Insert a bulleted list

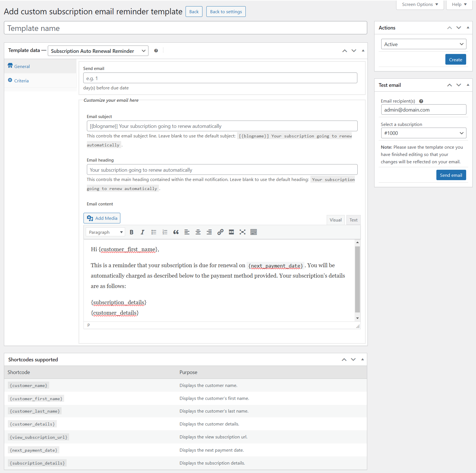pyautogui.click(x=154, y=232)
